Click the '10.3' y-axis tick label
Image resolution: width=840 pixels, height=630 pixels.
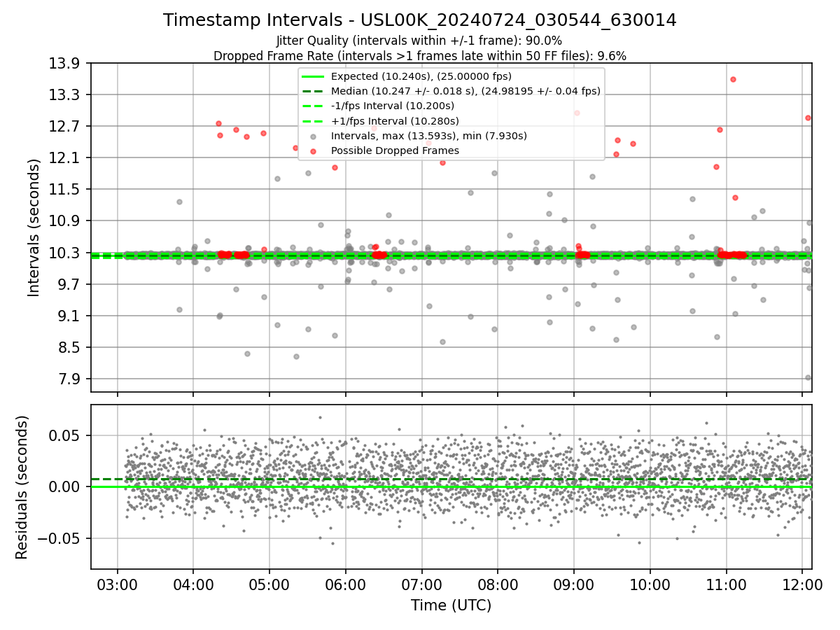(66, 253)
